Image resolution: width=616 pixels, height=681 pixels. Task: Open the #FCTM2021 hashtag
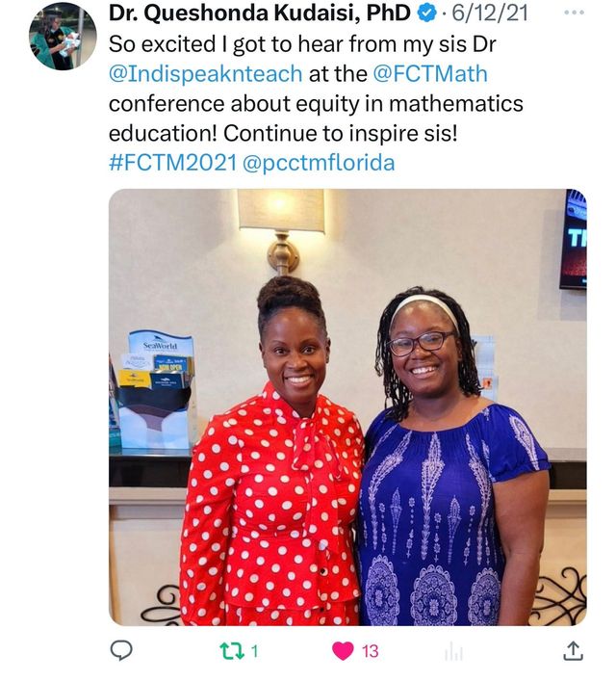(x=173, y=163)
